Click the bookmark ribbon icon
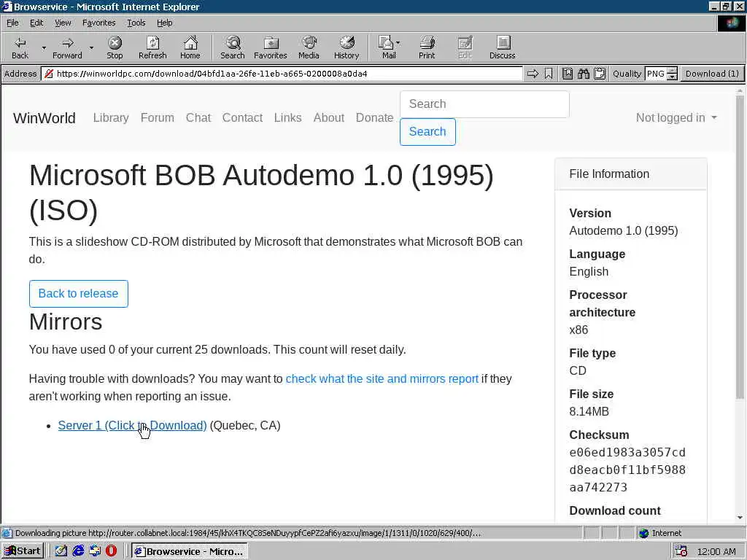Screen dimensions: 747x560 pyautogui.click(x=549, y=74)
